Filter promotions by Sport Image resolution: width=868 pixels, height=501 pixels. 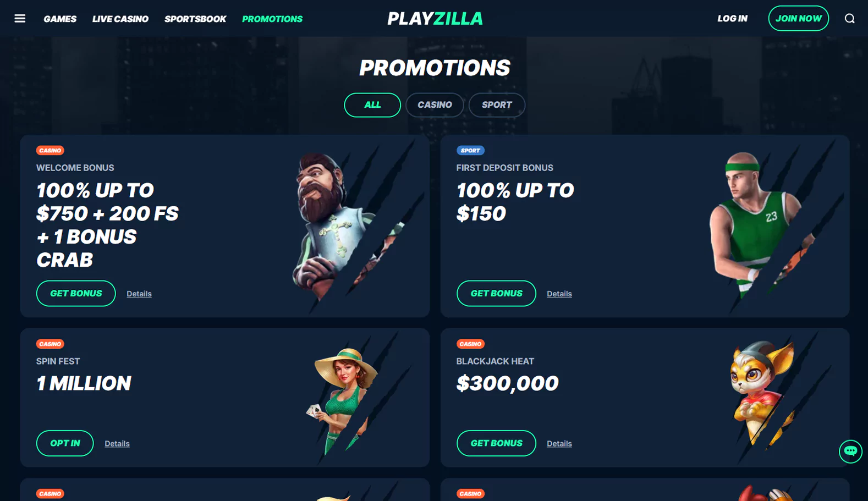click(497, 105)
